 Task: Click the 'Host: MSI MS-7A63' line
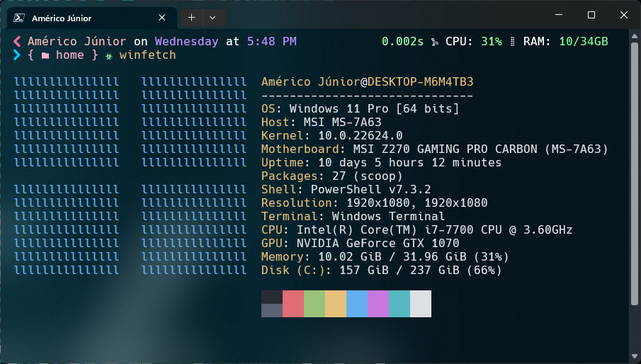(x=322, y=122)
